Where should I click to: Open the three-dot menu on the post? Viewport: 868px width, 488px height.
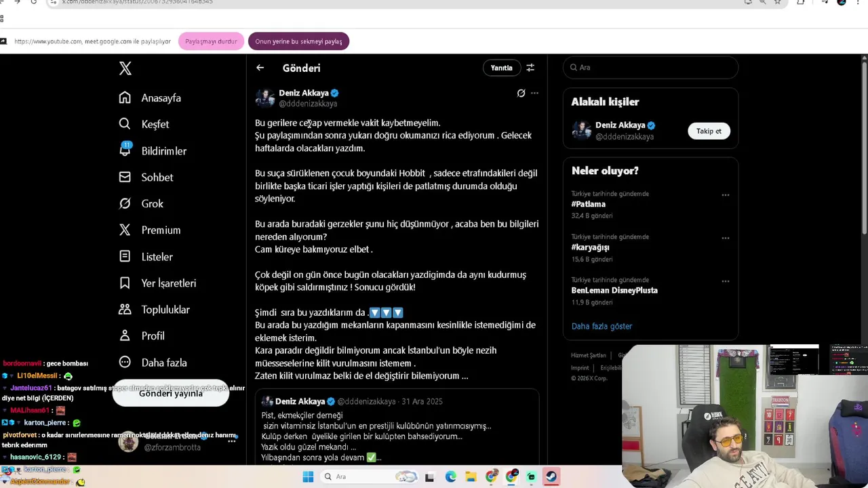pos(534,93)
